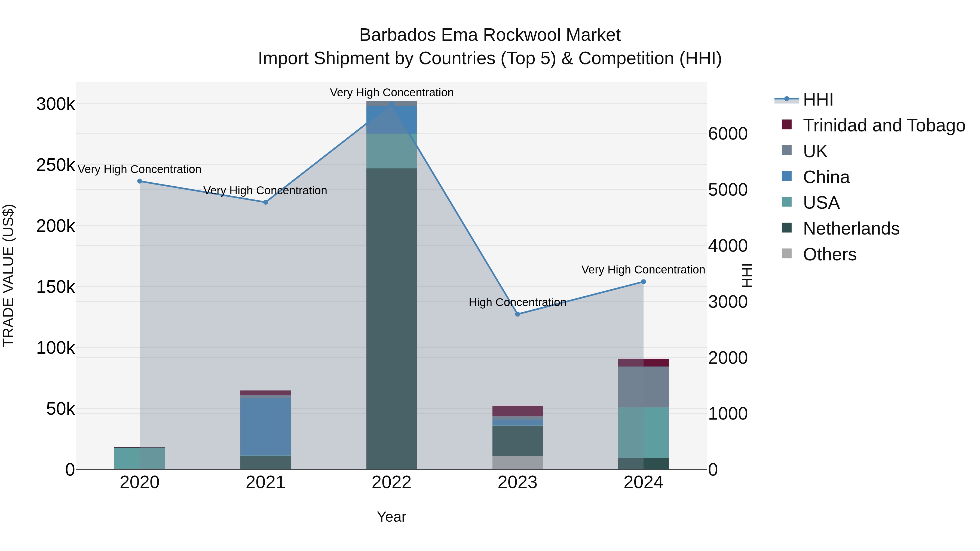Click the HHI line marker icon in legend
This screenshot has width=980, height=551.
pyautogui.click(x=786, y=99)
